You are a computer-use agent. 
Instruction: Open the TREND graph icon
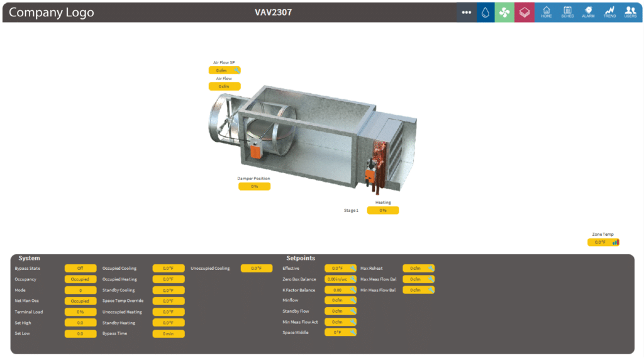[609, 13]
